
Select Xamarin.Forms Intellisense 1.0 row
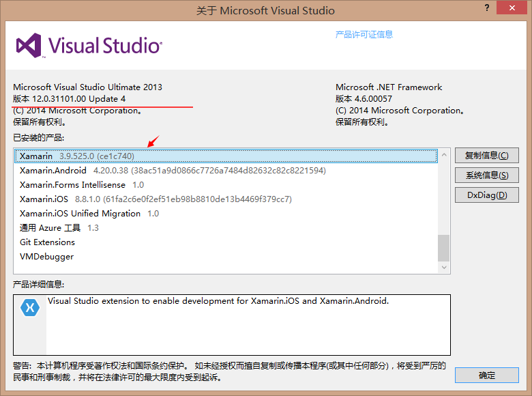226,185
